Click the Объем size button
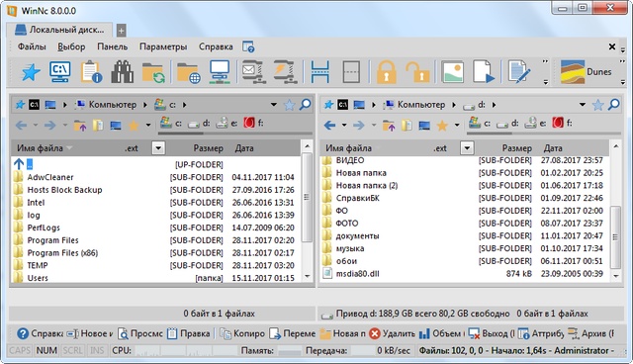Viewport: 633px width, 364px height. [x=442, y=333]
